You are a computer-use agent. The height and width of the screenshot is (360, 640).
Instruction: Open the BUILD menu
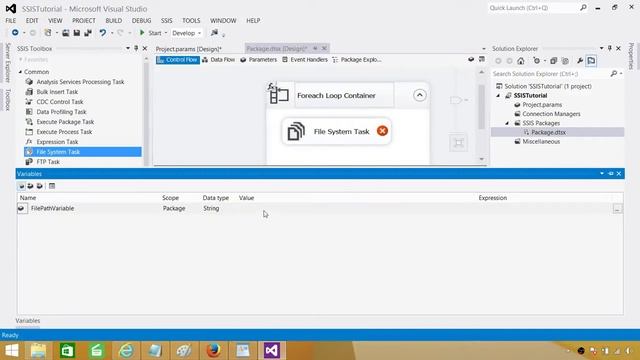point(113,20)
